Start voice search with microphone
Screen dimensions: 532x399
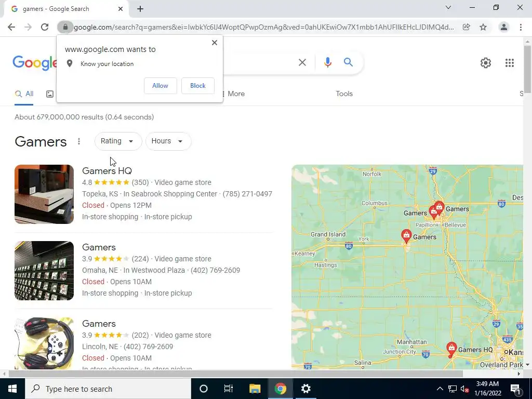(327, 62)
